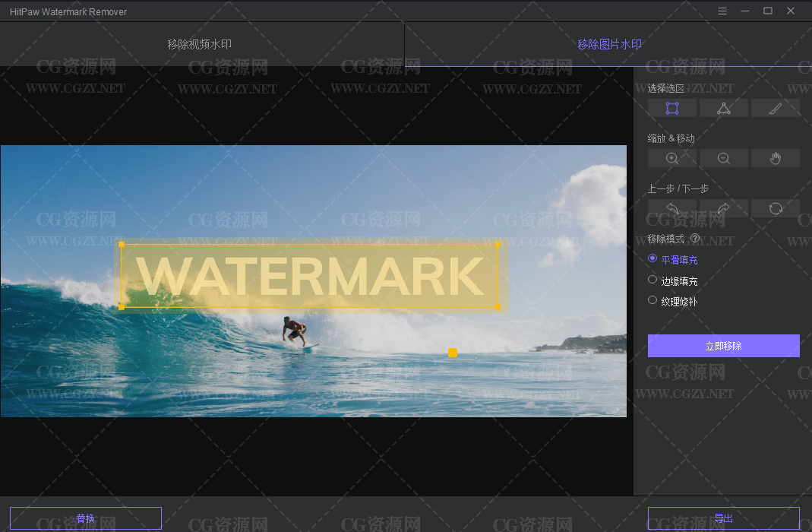Screen dimensions: 812x532
Task: Redo the step with the forward arrow
Action: (x=723, y=208)
